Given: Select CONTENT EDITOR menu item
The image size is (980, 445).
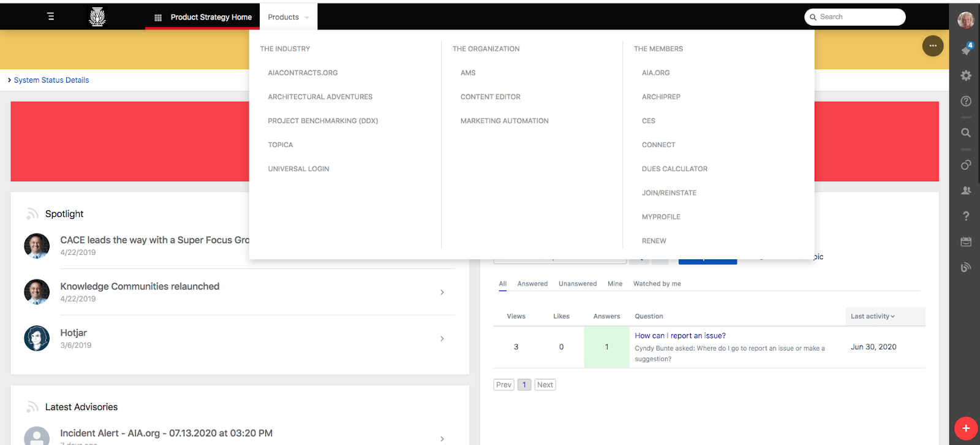Looking at the screenshot, I should (x=490, y=97).
